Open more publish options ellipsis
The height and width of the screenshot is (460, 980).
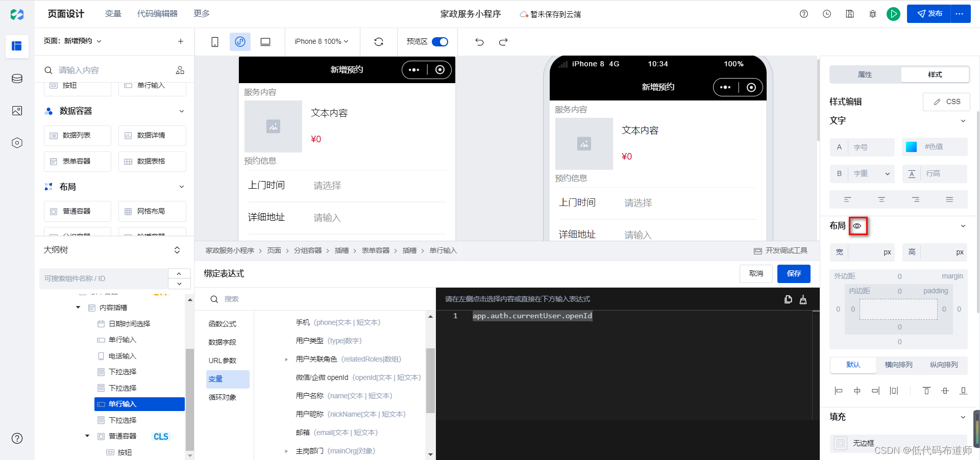click(960, 14)
